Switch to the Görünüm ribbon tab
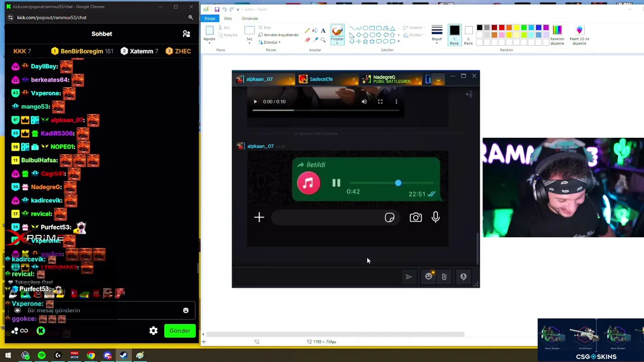Screen dimensions: 644x362 [x=250, y=19]
